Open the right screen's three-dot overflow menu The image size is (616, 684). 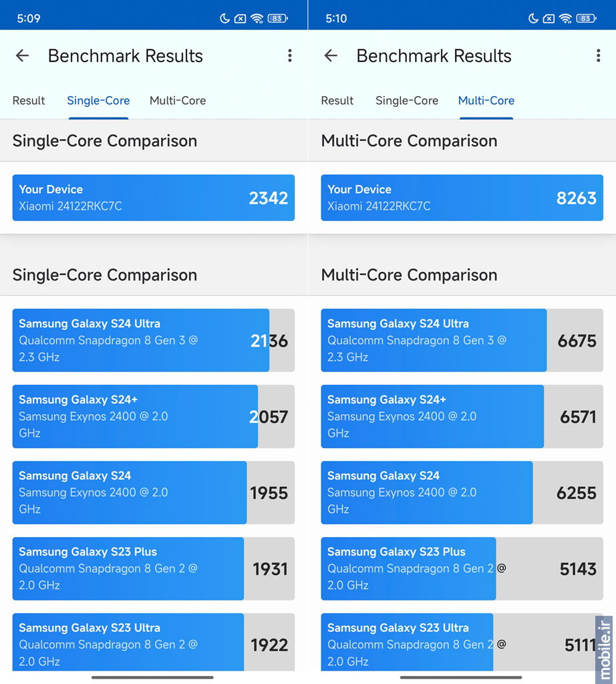click(x=598, y=56)
